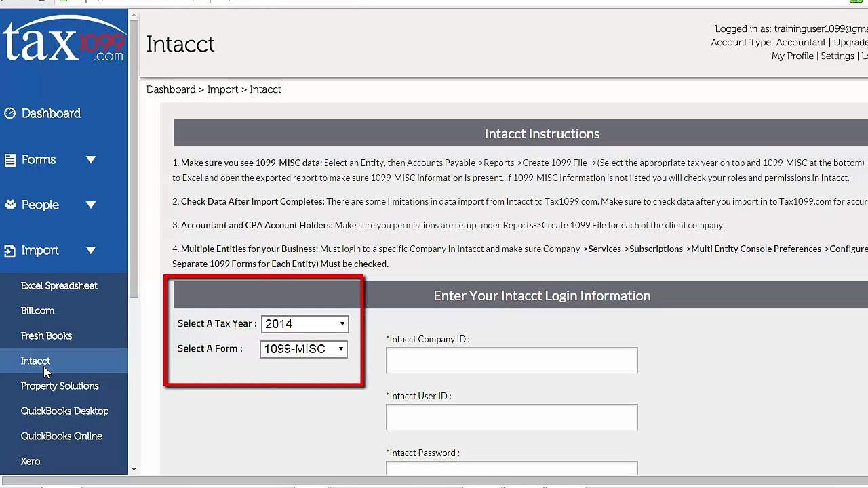Open the Select A Form dropdown
The image size is (868, 488).
304,349
